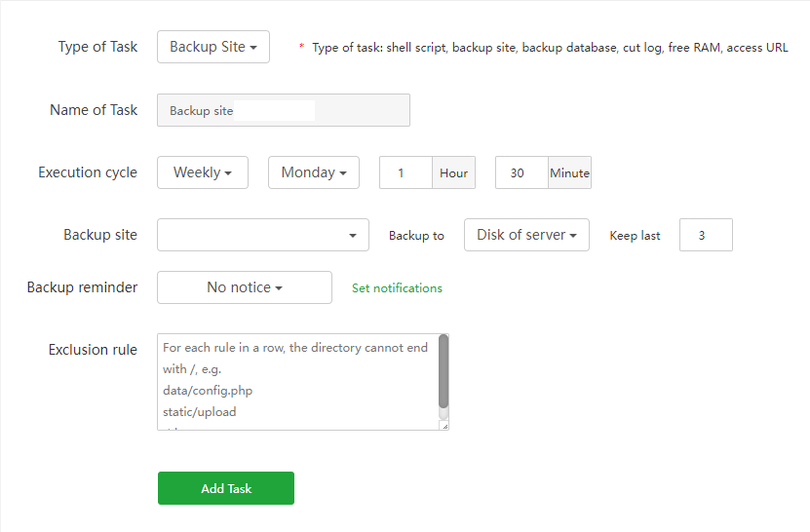Click inside the Exclusion rule textarea
The width and height of the screenshot is (810, 532).
[x=296, y=381]
